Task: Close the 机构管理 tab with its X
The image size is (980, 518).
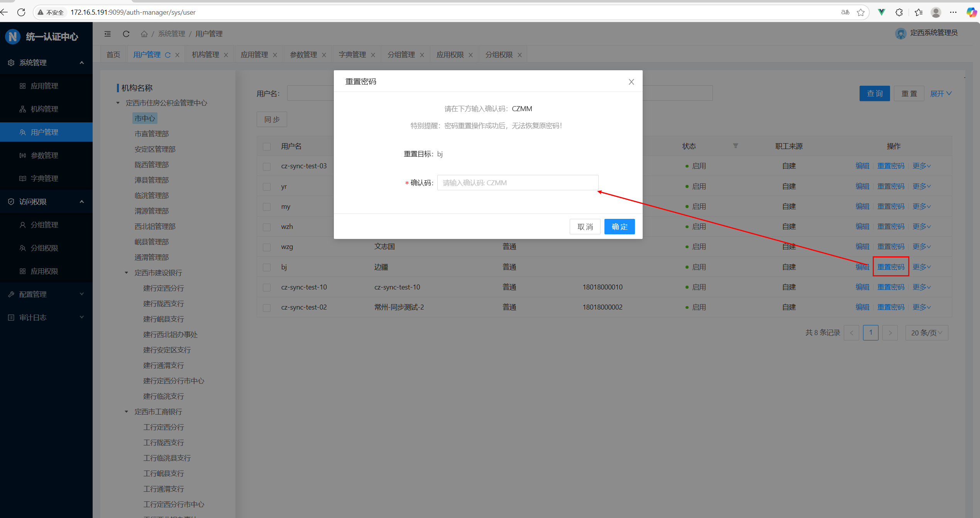Action: tap(226, 55)
